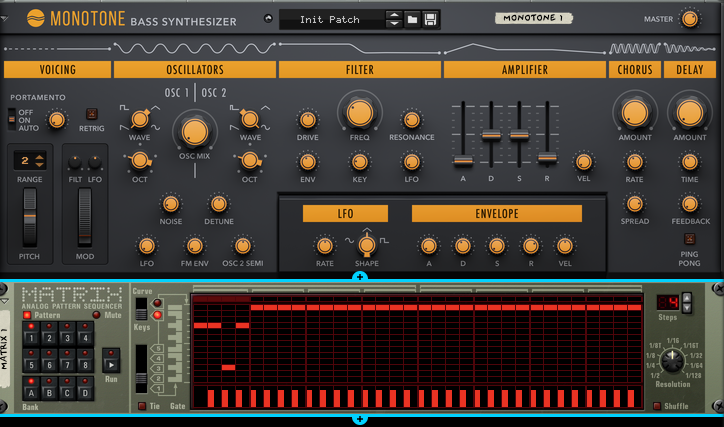Click the Chorus Spread knob
The image size is (724, 427).
[x=635, y=204]
